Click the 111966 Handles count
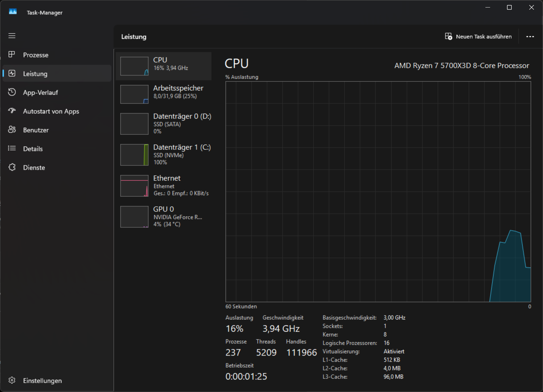 tap(301, 353)
